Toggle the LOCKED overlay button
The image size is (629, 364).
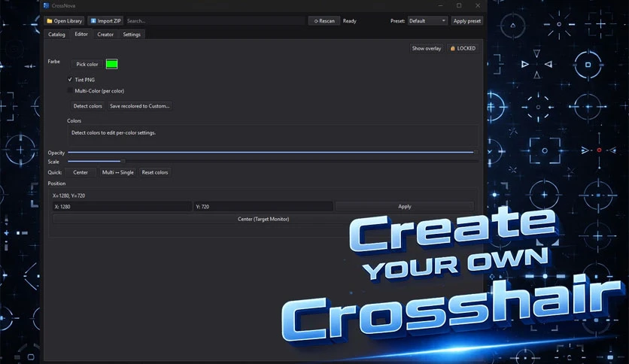pos(463,48)
